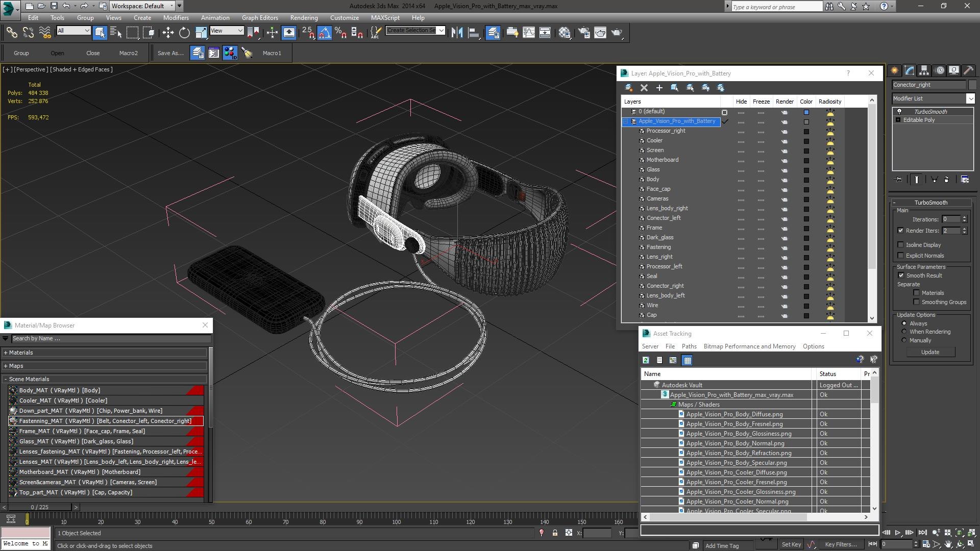This screenshot has width=980, height=551.
Task: Click the Mirror tool icon
Action: (x=457, y=33)
